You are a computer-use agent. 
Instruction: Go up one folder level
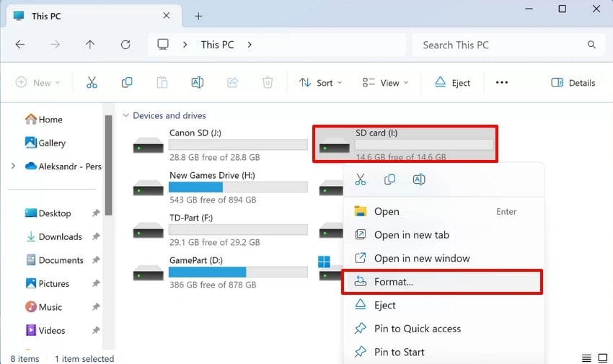(x=90, y=45)
